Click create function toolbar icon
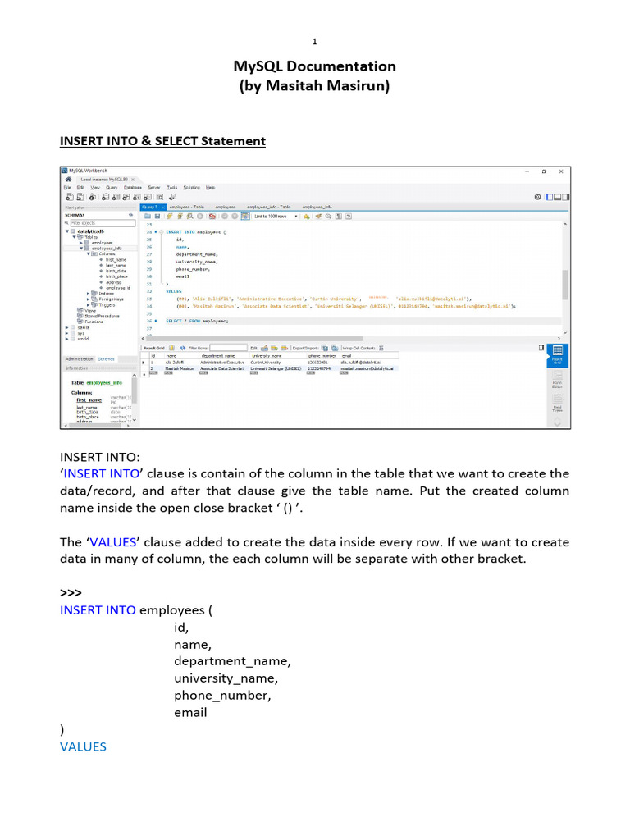Screen dimensions: 630x840 [148, 197]
